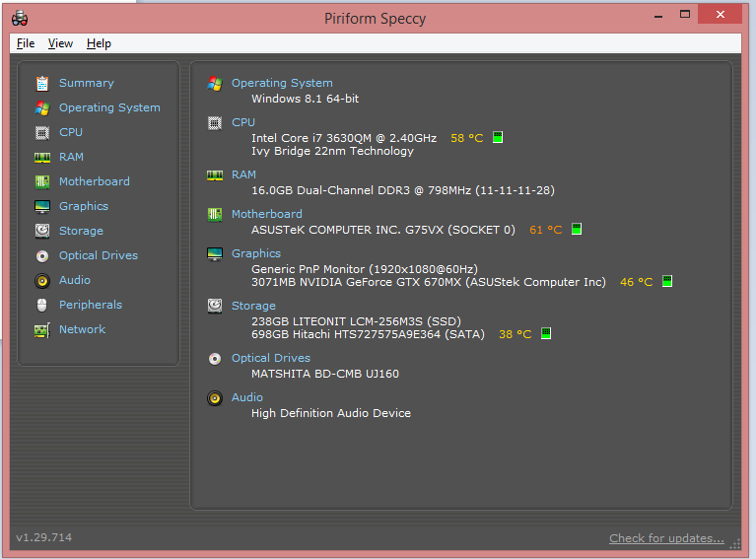756x559 pixels.
Task: Click the LITEONIT LCM-256M3S SSD entry
Action: [356, 321]
